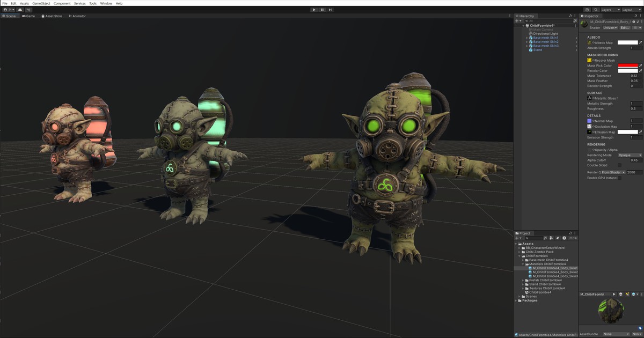Select M_ChibiFzombie4_Body_Skin2 material
The image size is (644, 338).
(x=555, y=272)
